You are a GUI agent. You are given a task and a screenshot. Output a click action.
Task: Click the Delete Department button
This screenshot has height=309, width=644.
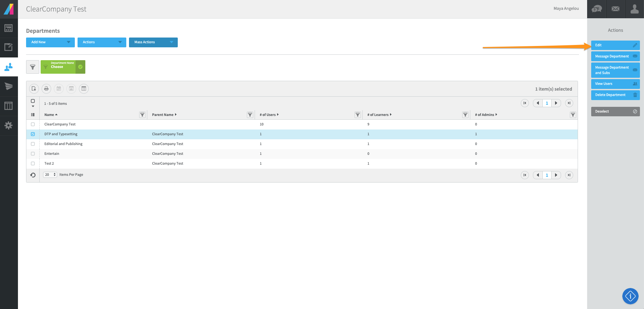[x=616, y=95]
